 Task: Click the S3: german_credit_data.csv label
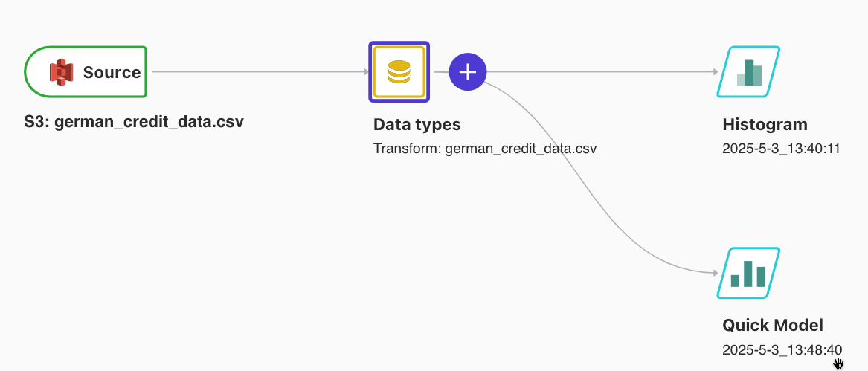[134, 121]
